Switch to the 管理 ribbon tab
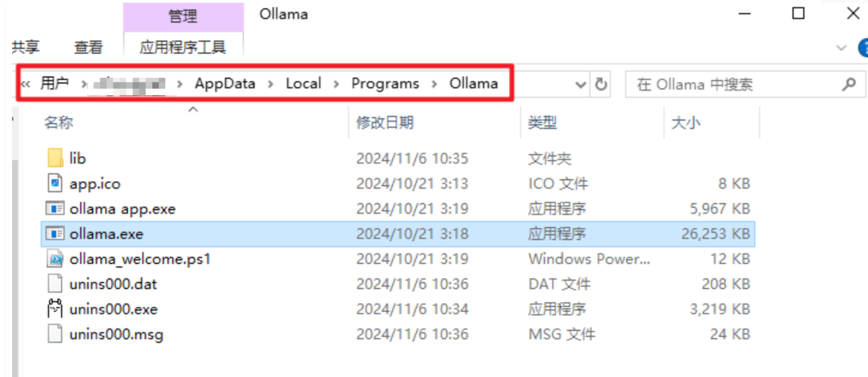Screen dimensions: 868x377 [x=183, y=16]
